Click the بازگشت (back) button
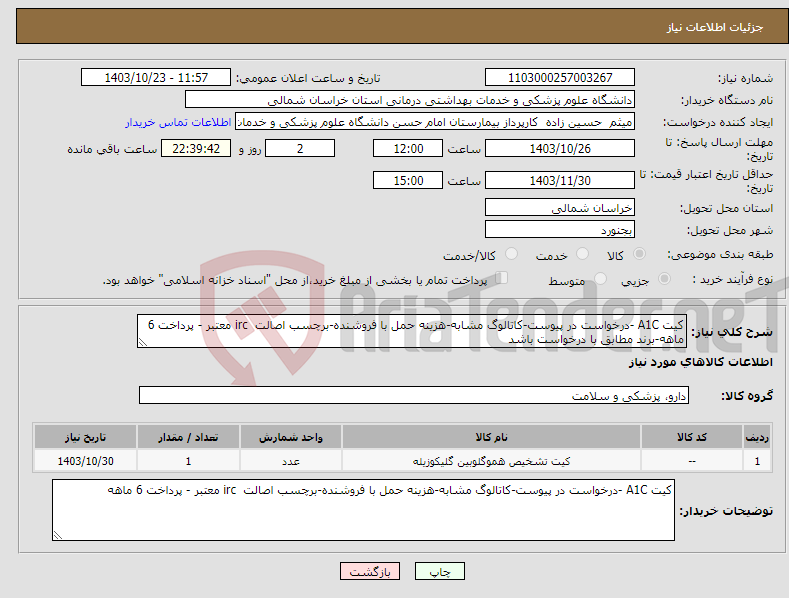 (x=370, y=571)
